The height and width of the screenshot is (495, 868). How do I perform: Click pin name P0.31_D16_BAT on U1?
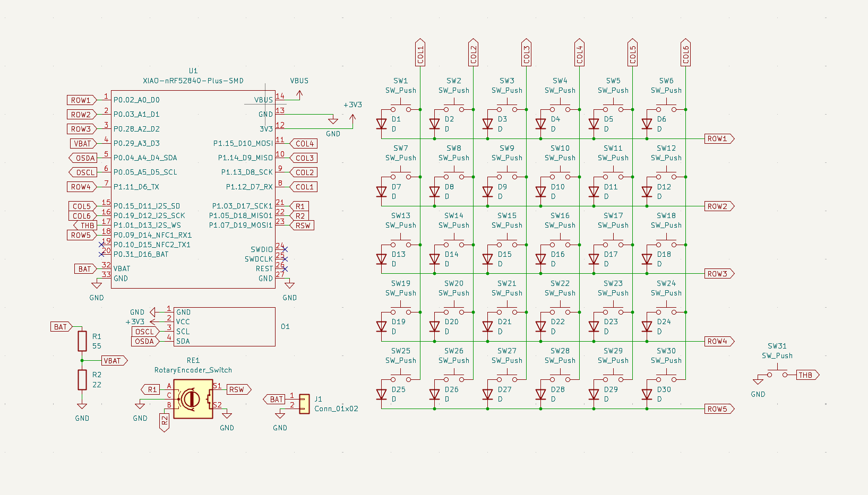tap(141, 254)
